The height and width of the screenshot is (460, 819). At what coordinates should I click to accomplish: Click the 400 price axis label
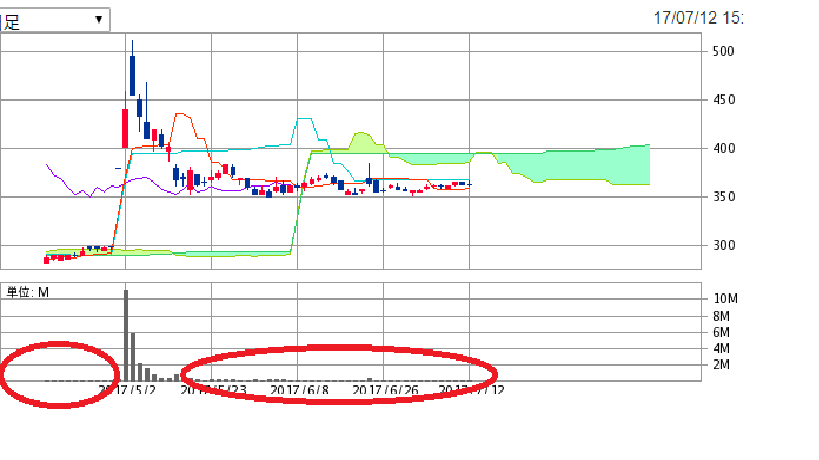[x=724, y=148]
